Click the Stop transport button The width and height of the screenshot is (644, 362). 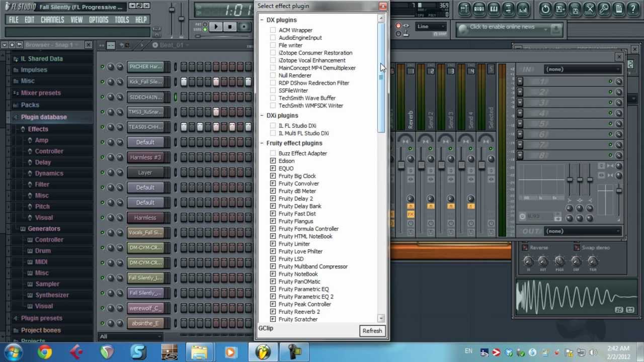pyautogui.click(x=230, y=27)
